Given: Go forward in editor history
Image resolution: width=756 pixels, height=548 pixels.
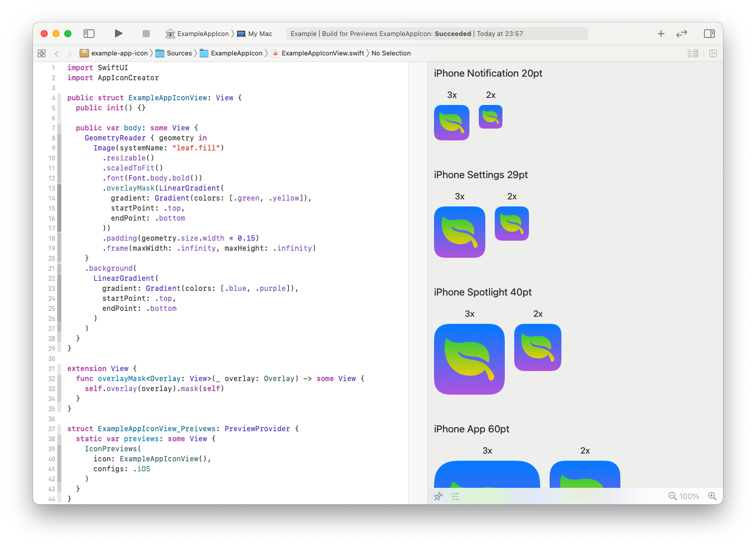Looking at the screenshot, I should pyautogui.click(x=70, y=53).
